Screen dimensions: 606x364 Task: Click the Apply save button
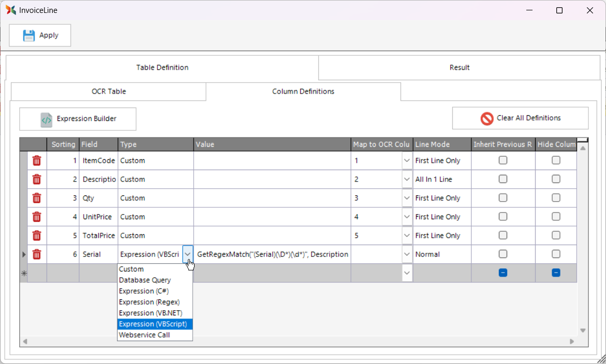point(40,35)
